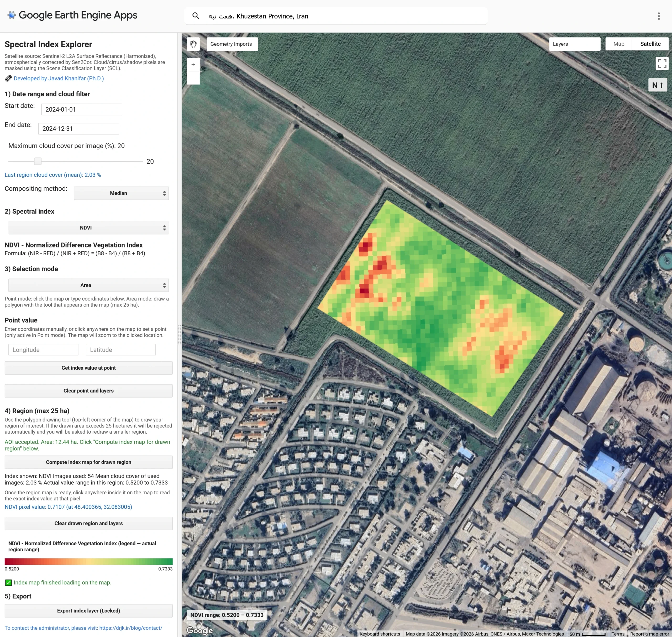Viewport: 672px width, 637px height.
Task: Click the Start date input field
Action: (81, 109)
